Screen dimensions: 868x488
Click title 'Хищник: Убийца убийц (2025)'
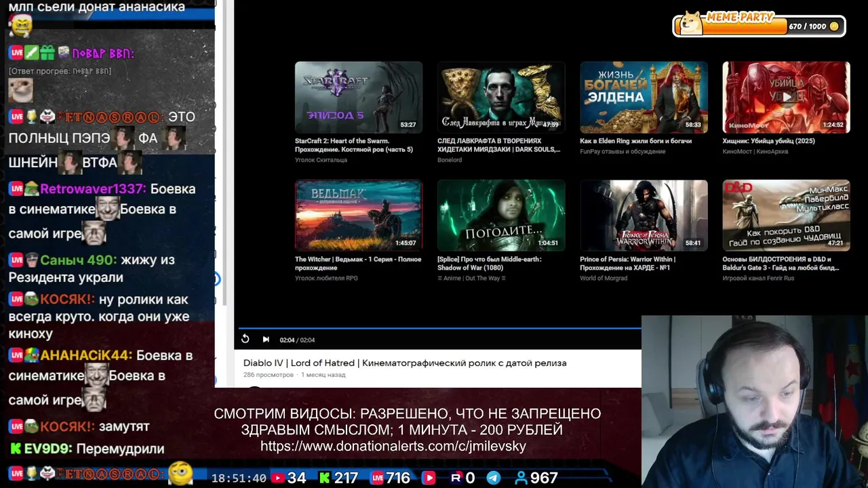tap(768, 141)
